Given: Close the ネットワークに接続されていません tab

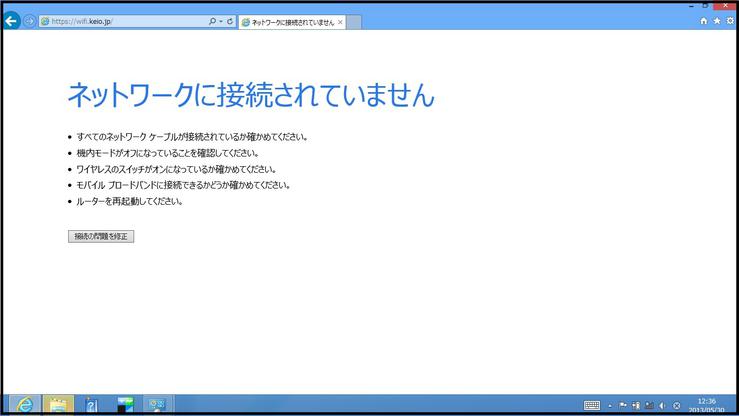Looking at the screenshot, I should point(340,21).
